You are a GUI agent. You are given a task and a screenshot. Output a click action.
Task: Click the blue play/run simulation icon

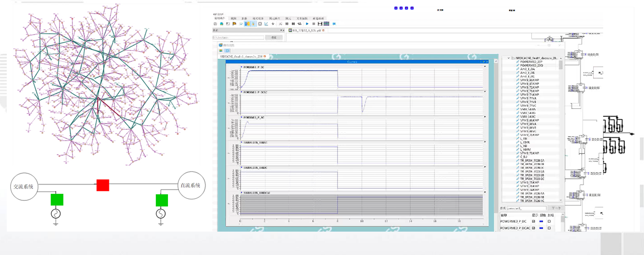(307, 23)
